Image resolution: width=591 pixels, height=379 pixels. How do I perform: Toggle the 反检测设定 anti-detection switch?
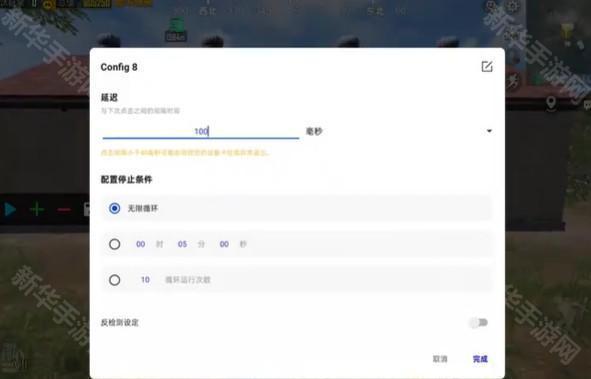(x=479, y=322)
